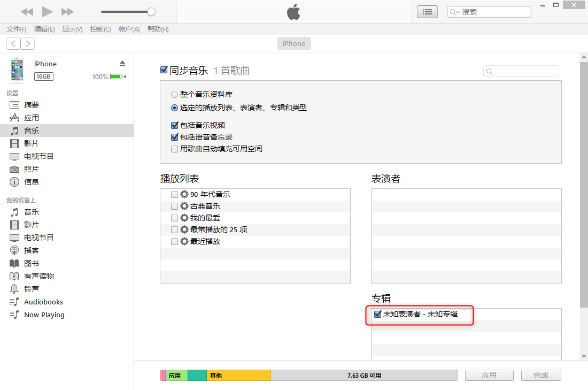The image size is (588, 390).
Task: Toggle the 同步音乐 checkbox
Action: pyautogui.click(x=164, y=70)
